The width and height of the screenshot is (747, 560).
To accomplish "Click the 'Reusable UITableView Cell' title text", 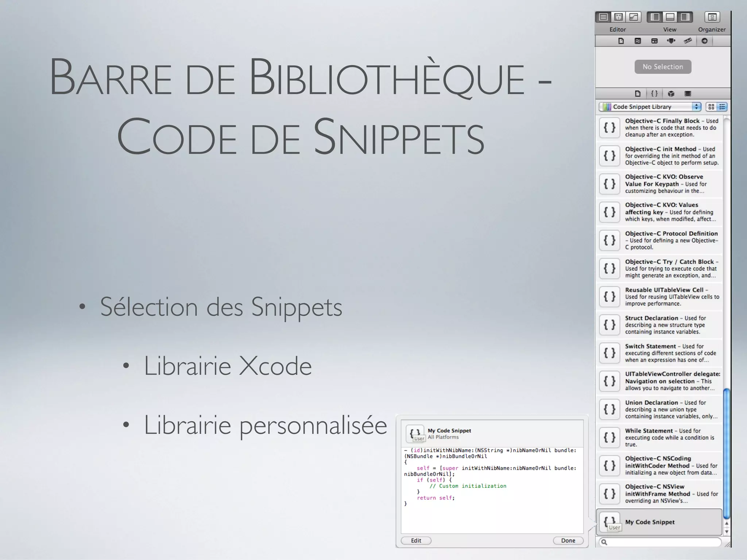I will (664, 290).
